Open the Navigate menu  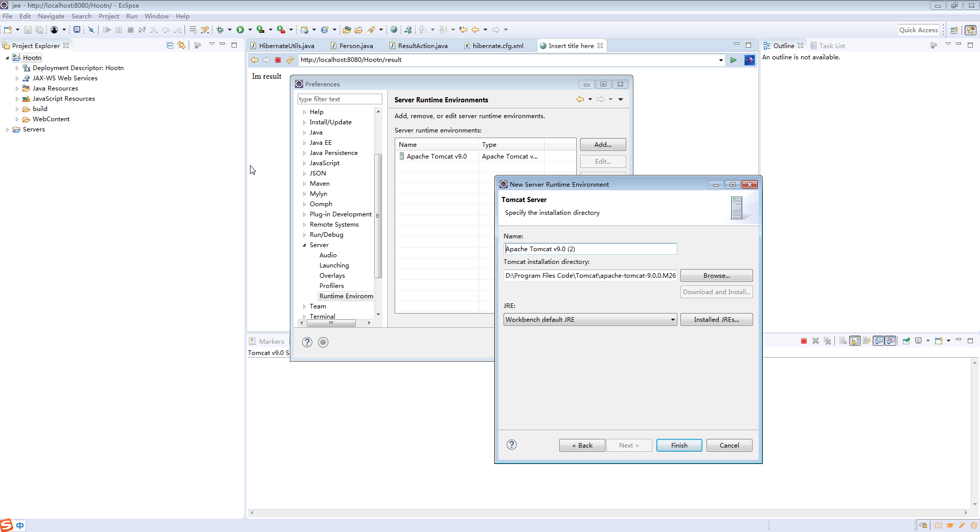tap(51, 16)
